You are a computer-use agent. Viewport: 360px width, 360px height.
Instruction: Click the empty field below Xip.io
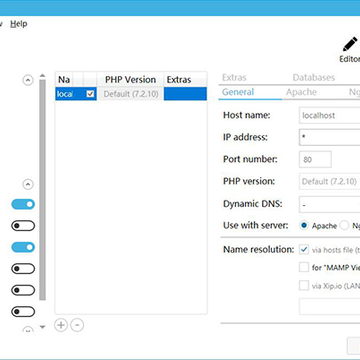pyautogui.click(x=330, y=307)
